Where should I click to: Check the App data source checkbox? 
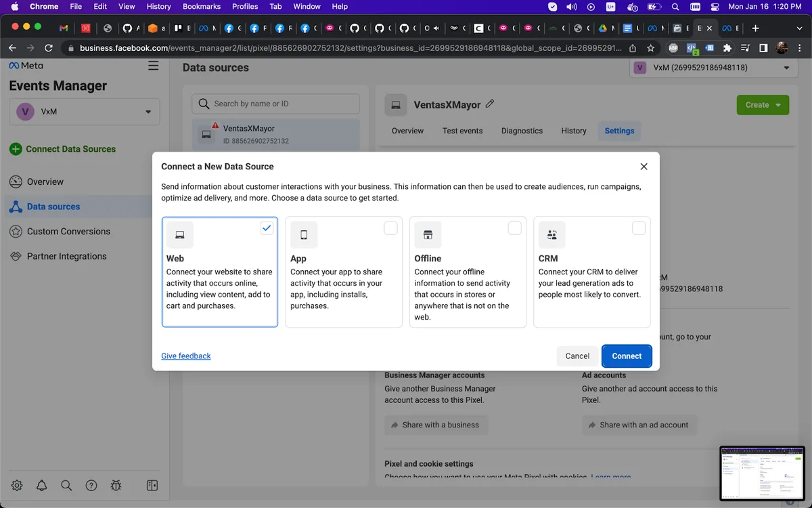coord(390,228)
